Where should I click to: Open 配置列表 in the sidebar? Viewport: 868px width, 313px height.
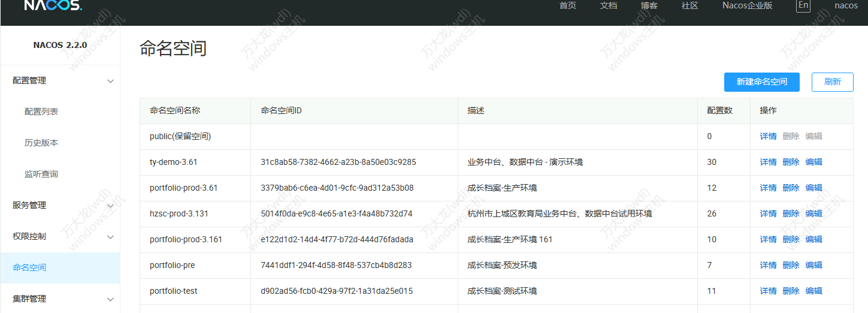point(41,112)
